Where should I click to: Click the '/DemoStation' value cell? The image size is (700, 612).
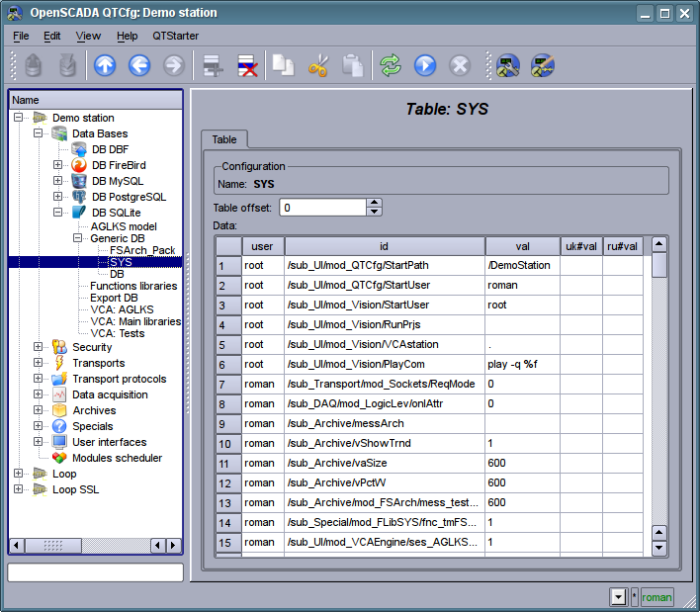tap(522, 265)
